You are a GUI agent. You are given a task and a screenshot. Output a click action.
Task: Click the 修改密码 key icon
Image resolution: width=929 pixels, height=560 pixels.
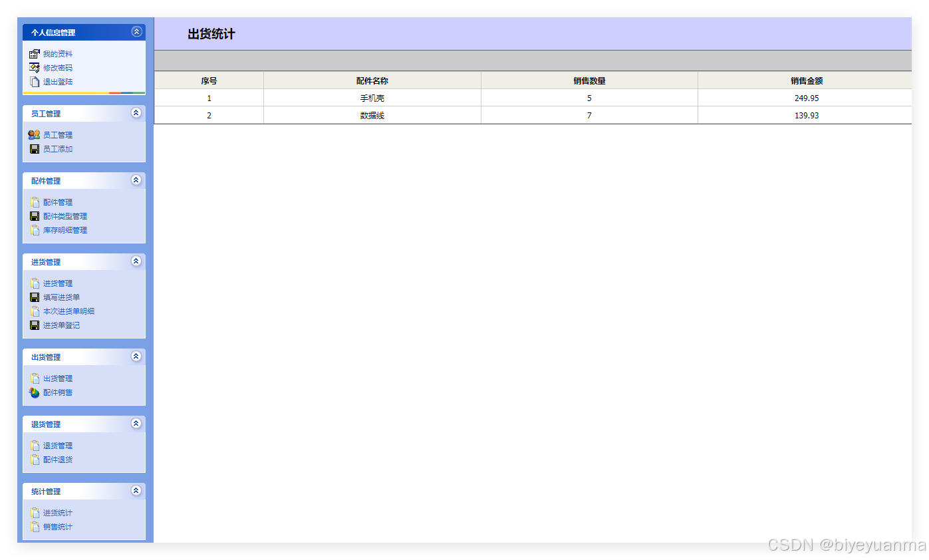pyautogui.click(x=35, y=67)
